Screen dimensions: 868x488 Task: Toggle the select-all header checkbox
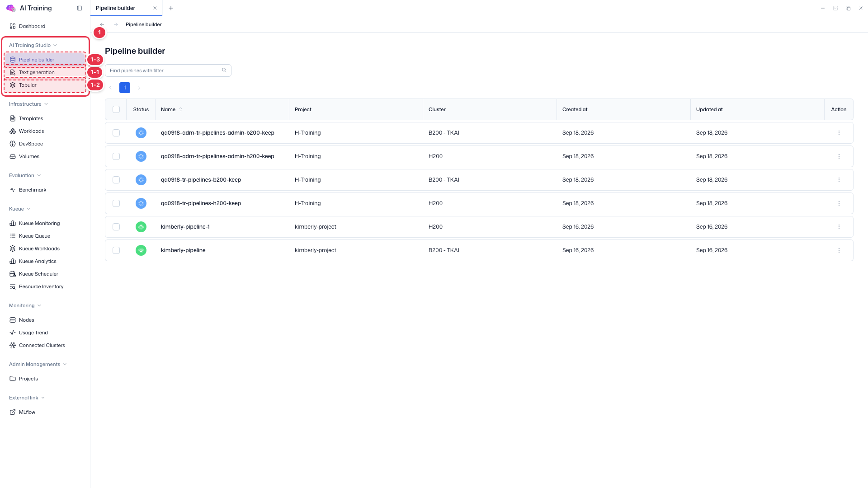pyautogui.click(x=116, y=109)
